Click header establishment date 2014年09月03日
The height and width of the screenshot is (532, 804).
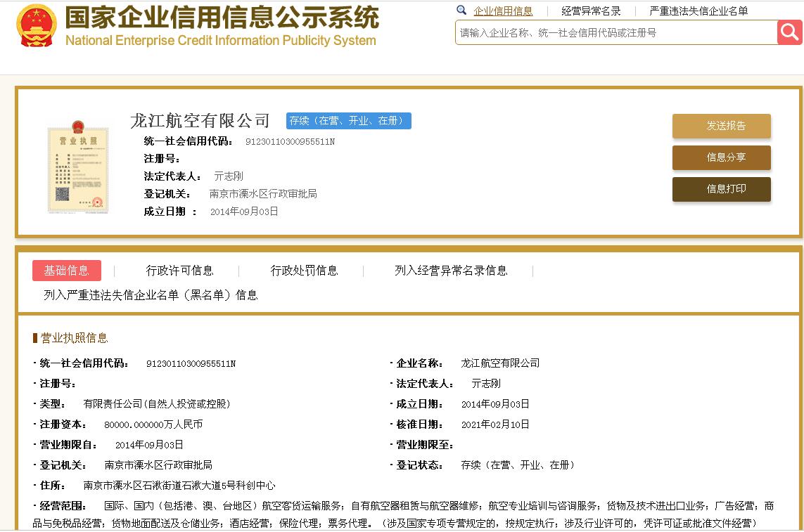pos(244,212)
